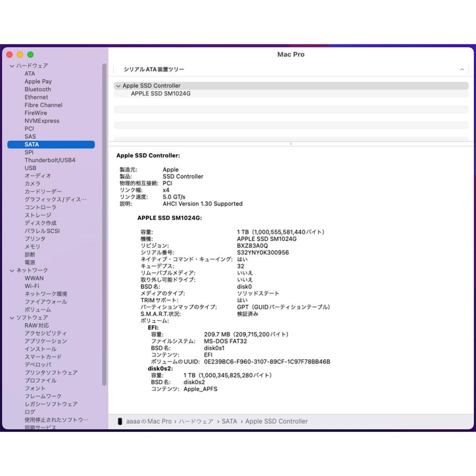The image size is (476, 476).
Task: Click ハードウェア in the path bar
Action: coord(196,421)
